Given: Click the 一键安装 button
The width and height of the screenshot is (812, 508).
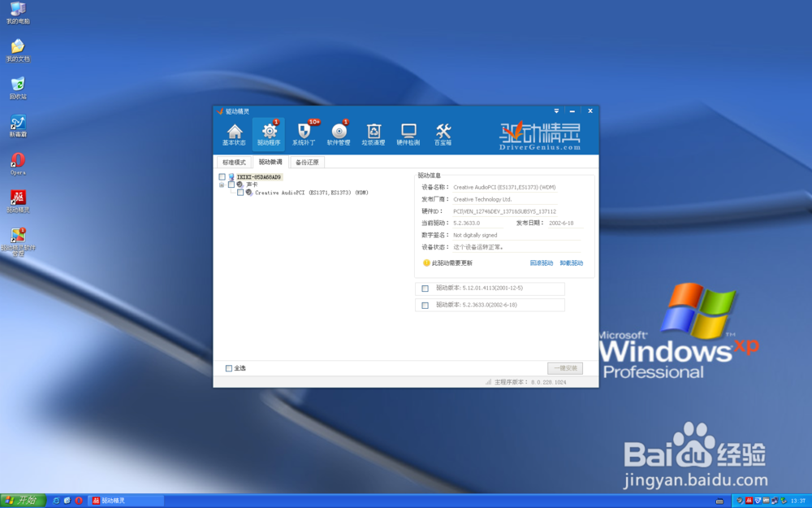Looking at the screenshot, I should pyautogui.click(x=565, y=368).
